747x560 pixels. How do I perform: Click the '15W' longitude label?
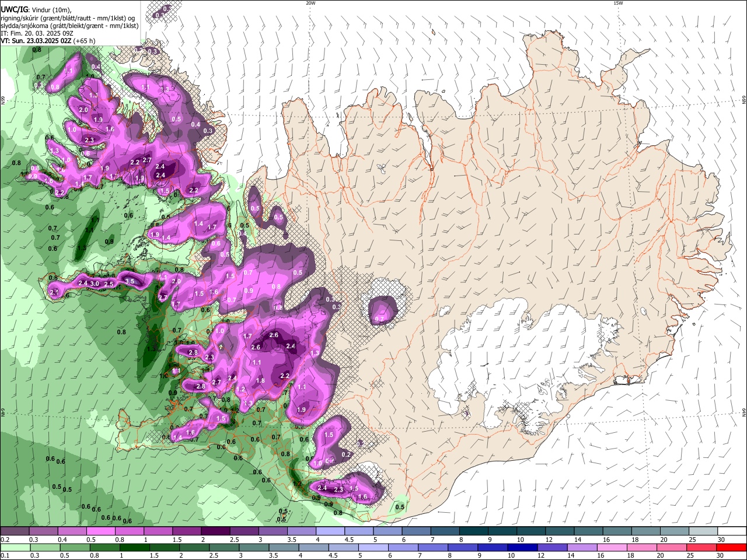point(618,3)
